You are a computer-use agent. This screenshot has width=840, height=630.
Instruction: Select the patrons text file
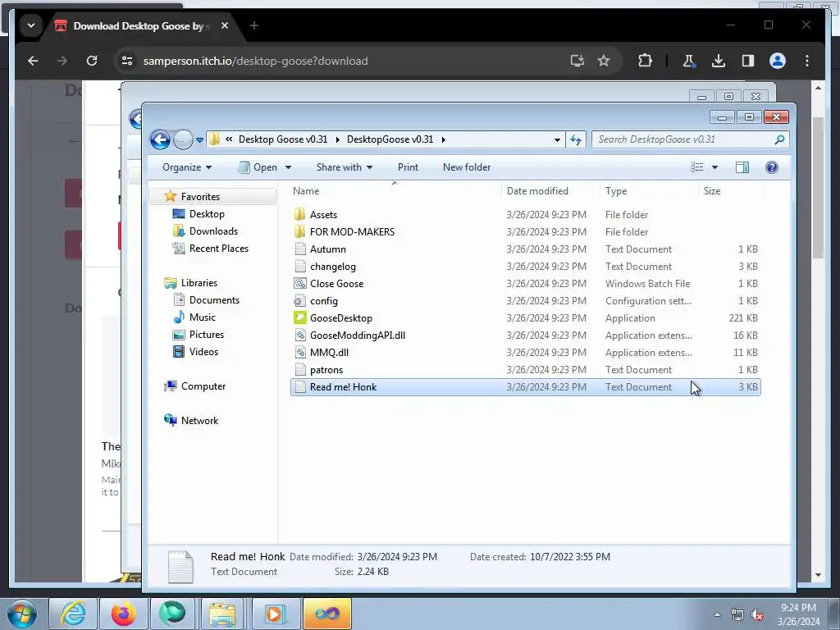326,370
